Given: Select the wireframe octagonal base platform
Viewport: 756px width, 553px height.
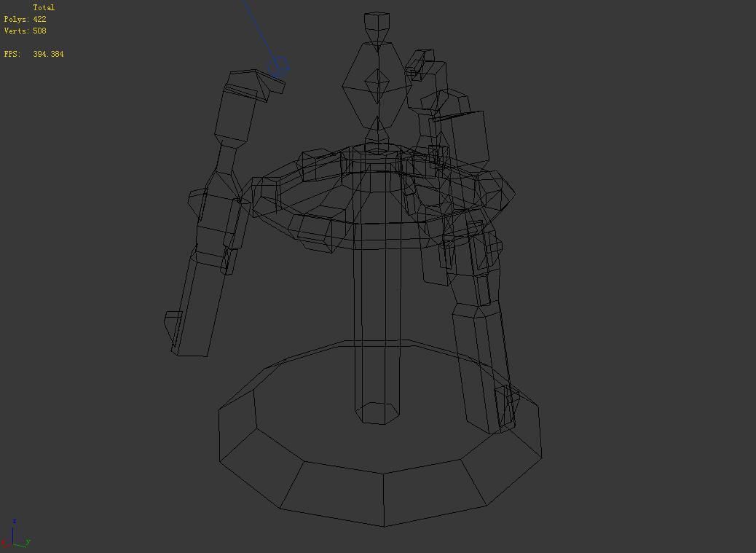Looking at the screenshot, I should (x=380, y=433).
